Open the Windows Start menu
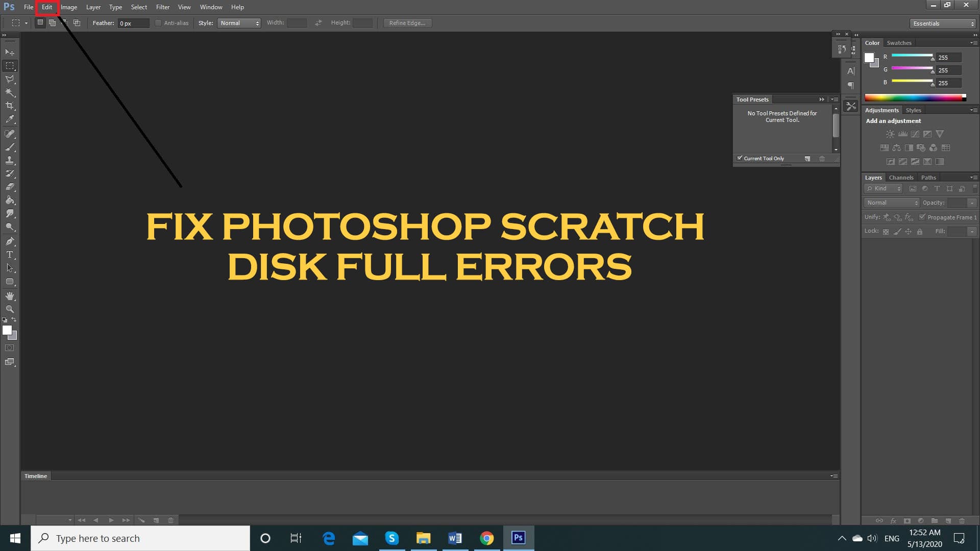 (15, 538)
